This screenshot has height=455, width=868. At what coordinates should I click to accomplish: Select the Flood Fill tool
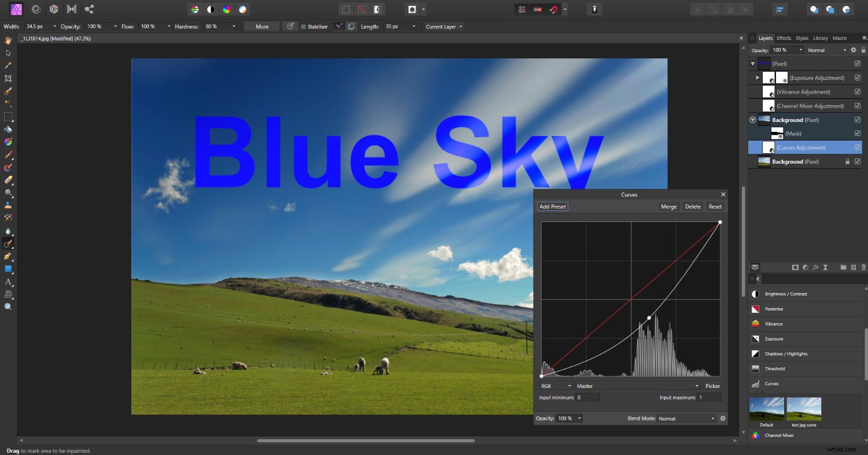coord(8,130)
